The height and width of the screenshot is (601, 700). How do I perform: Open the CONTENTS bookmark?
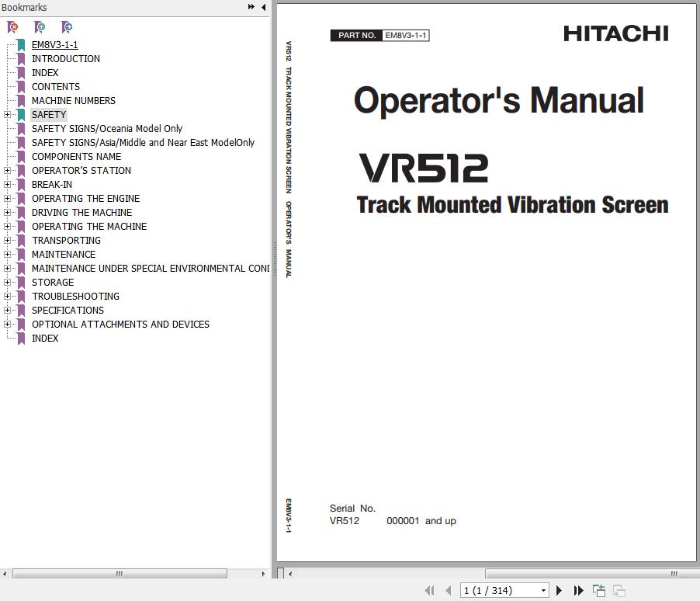(x=55, y=86)
